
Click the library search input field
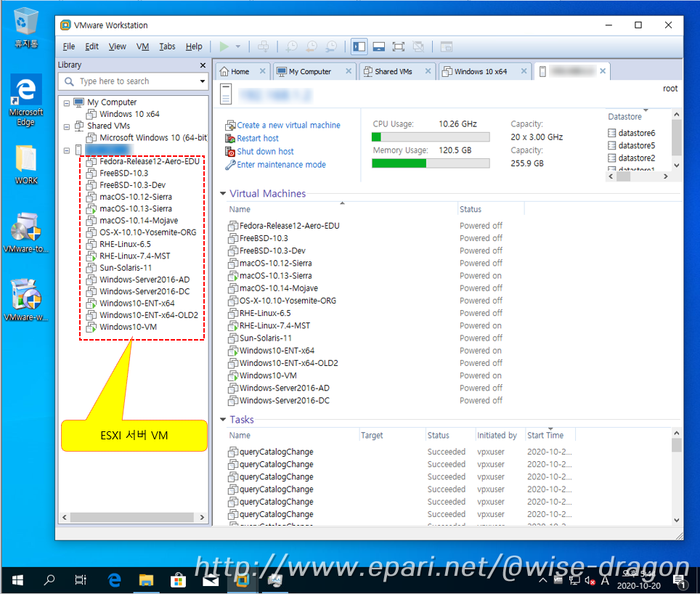pyautogui.click(x=134, y=81)
